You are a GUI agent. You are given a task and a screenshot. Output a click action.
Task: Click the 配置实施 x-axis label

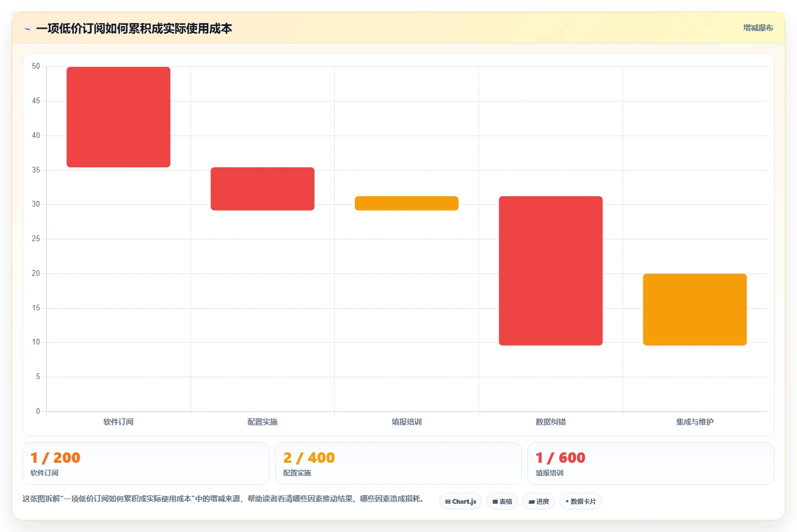pos(263,422)
